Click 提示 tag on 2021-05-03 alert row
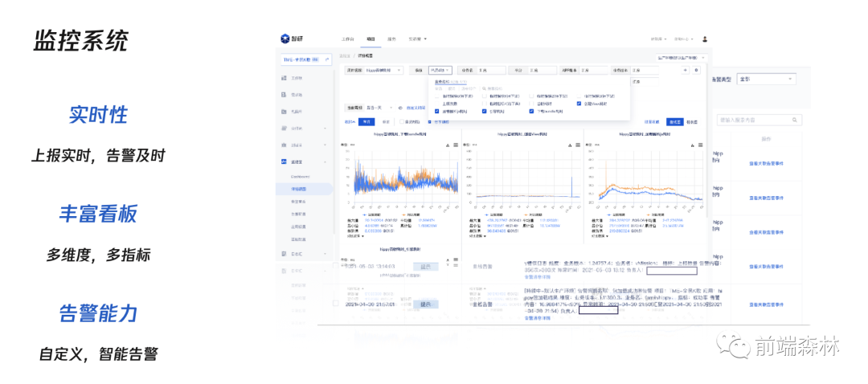The height and width of the screenshot is (384, 868). [x=426, y=266]
